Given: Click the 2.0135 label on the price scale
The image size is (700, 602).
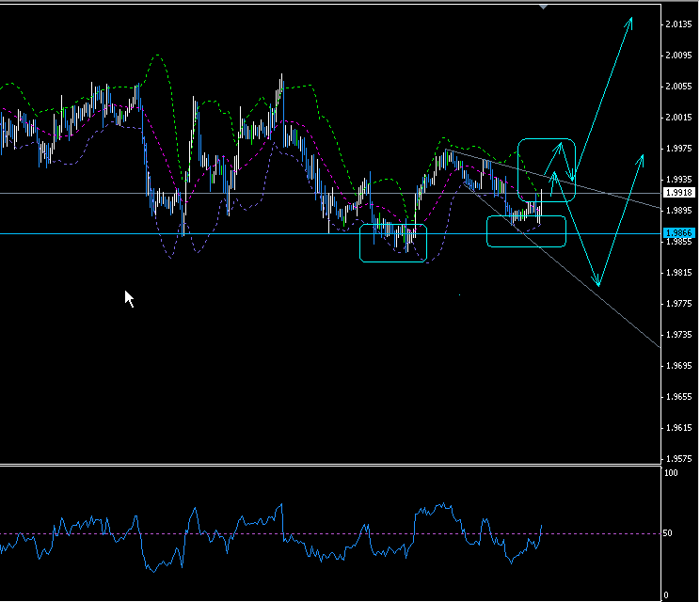Looking at the screenshot, I should [x=678, y=24].
